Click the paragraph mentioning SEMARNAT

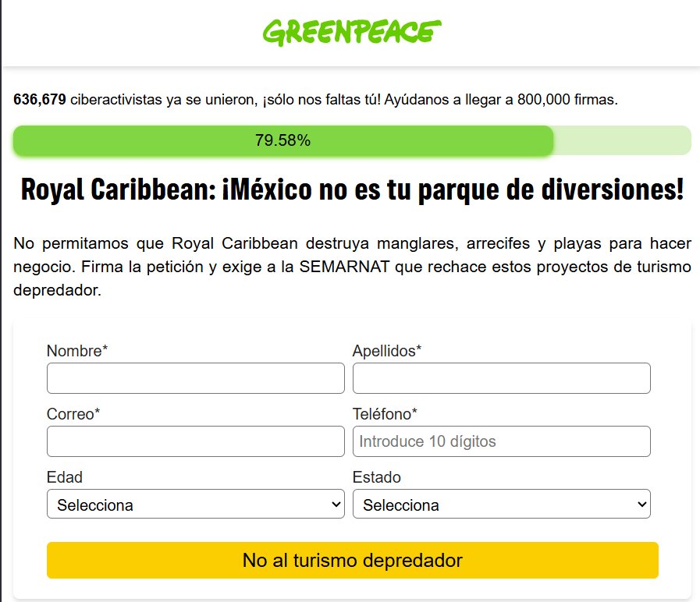pos(352,267)
